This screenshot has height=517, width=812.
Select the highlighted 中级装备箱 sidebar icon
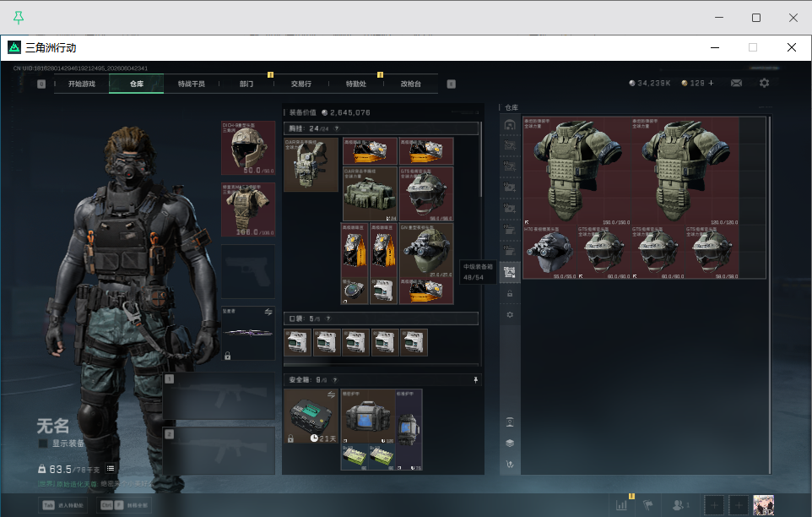click(x=510, y=272)
